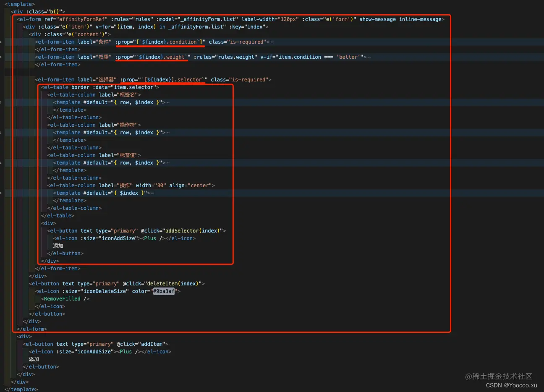Click the ref="affinityFormRef" attribute

click(76, 19)
